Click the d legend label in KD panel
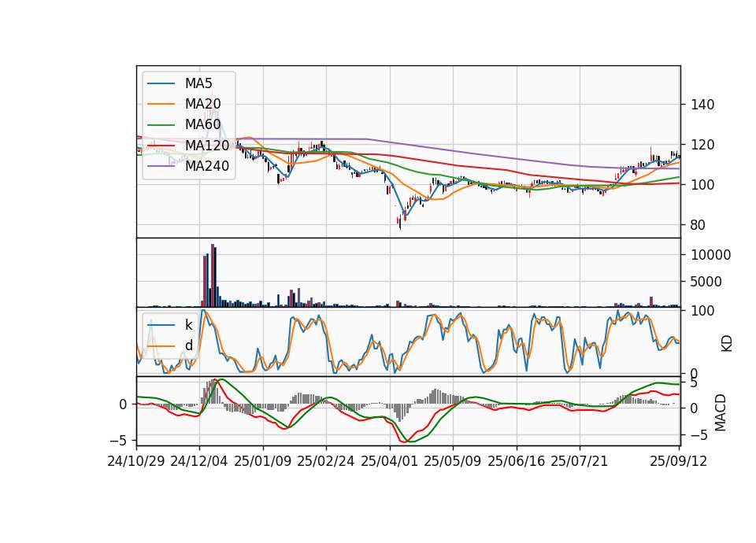 [188, 345]
